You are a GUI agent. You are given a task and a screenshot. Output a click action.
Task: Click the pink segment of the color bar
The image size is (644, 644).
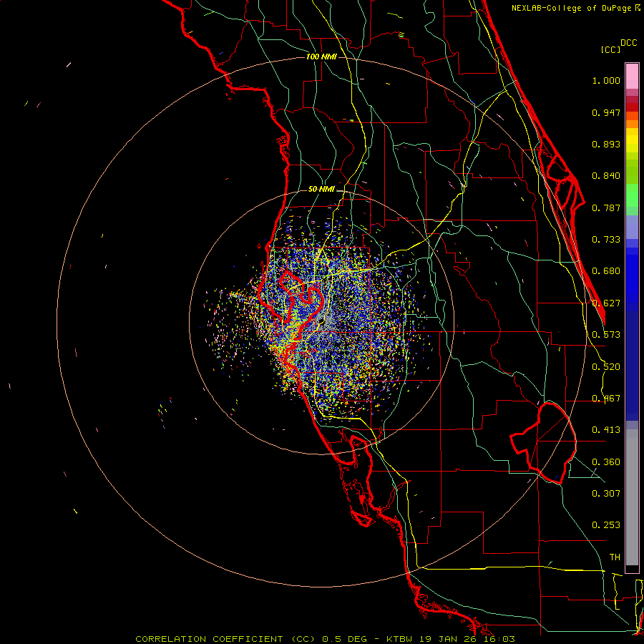[x=632, y=77]
